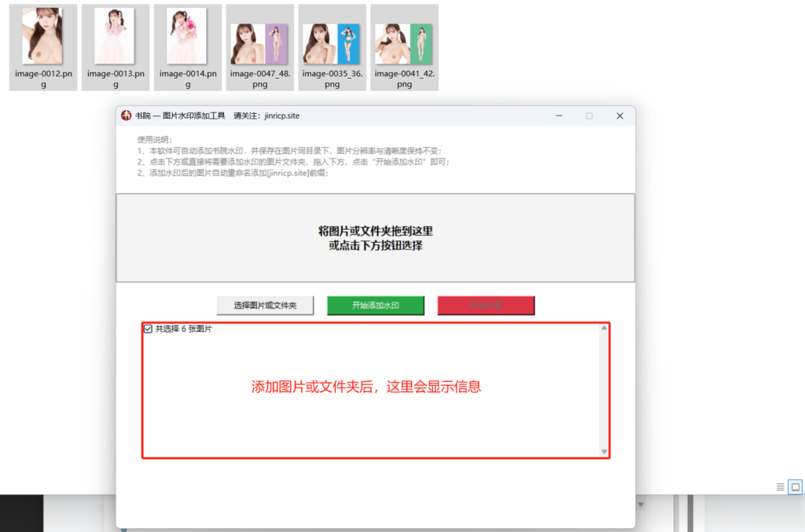Click the 书院 app logo in the title bar
This screenshot has width=805, height=532.
125,116
